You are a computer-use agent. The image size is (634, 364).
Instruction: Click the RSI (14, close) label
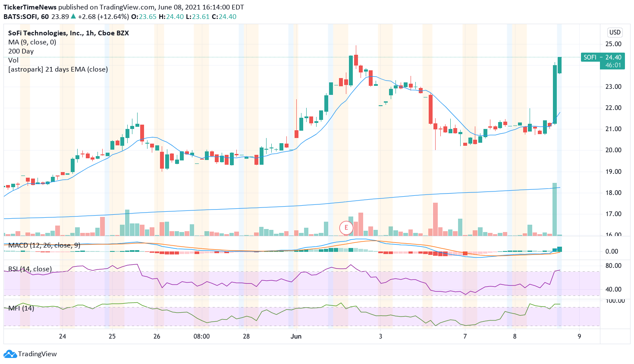[x=30, y=269]
